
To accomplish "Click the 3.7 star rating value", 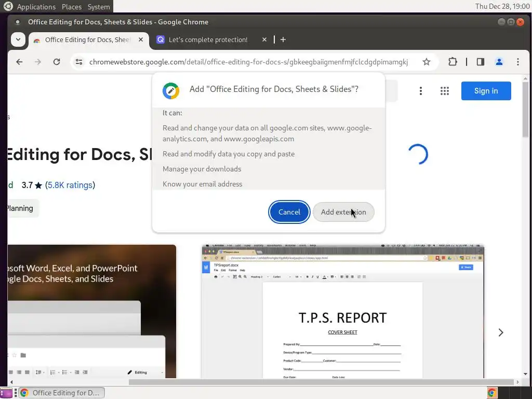I will (27, 185).
